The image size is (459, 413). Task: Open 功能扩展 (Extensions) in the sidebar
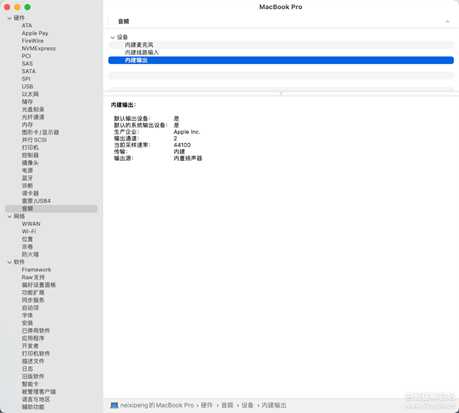pos(33,293)
